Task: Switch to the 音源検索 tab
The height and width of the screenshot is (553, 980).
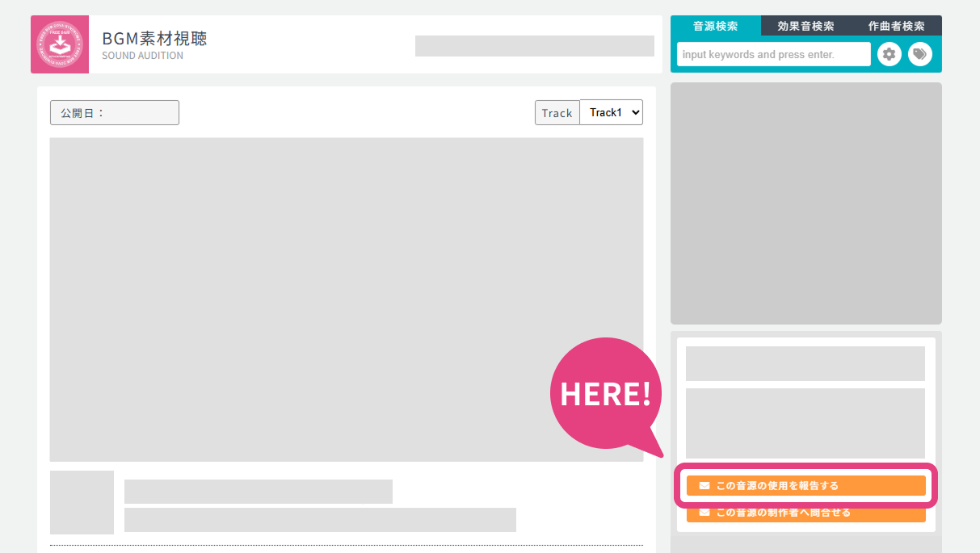Action: (x=715, y=26)
